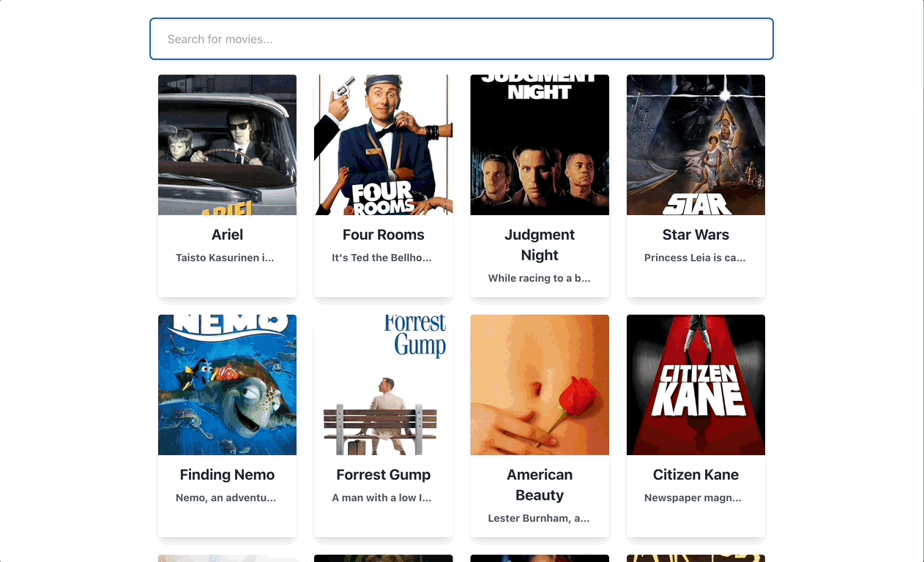924x562 pixels.
Task: Select the American Beauty movie title
Action: tap(540, 484)
